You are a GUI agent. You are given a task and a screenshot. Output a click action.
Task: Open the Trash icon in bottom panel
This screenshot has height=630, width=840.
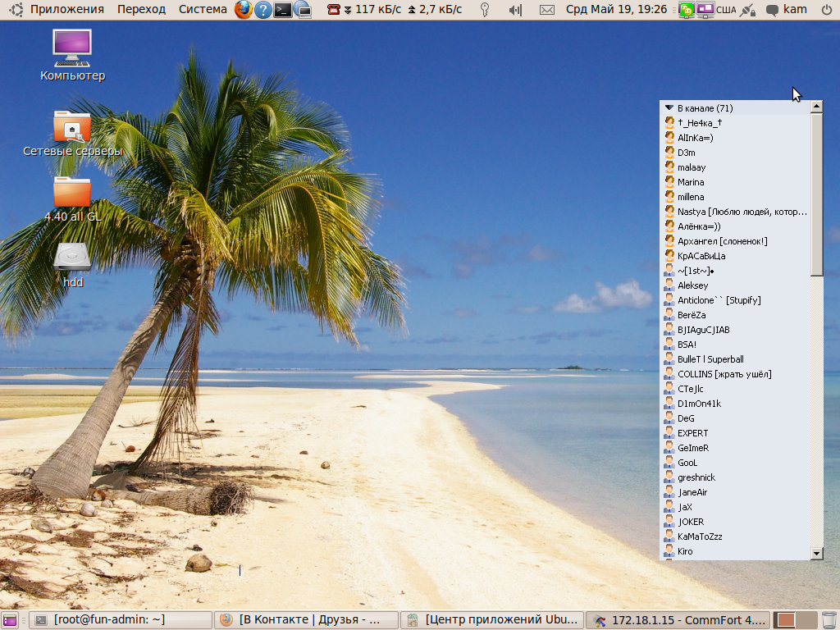(829, 620)
